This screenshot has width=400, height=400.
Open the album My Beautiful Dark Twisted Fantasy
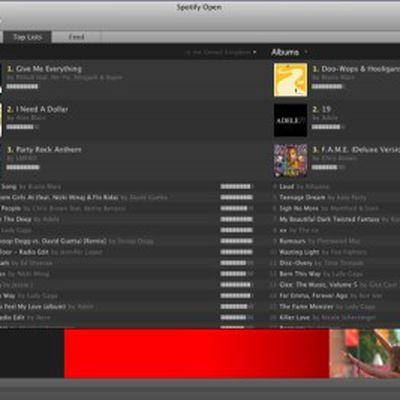point(329,220)
